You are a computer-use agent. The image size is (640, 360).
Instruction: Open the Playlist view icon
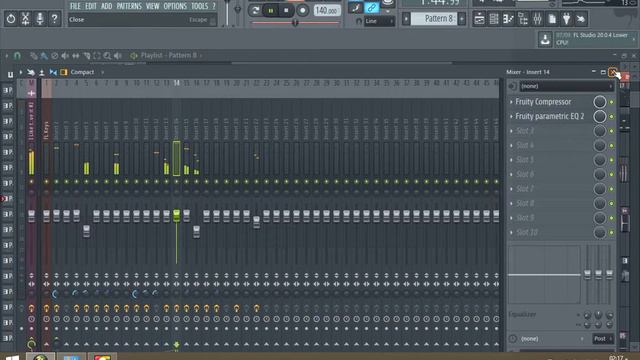(480, 19)
